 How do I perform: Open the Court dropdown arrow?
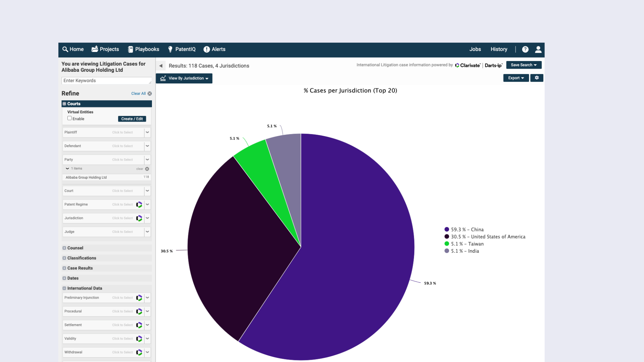[x=147, y=191]
